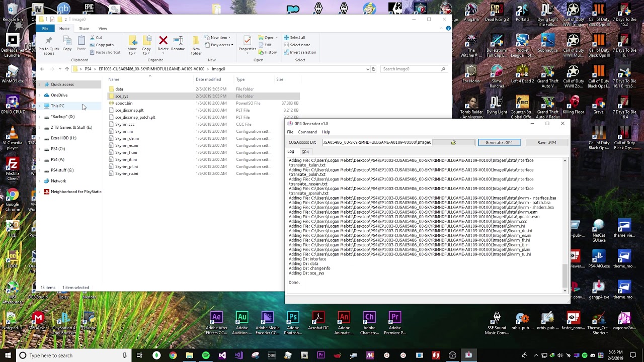Open SSE Sound Music Converter shortcut
This screenshot has height=362, width=644.
coord(496,323)
